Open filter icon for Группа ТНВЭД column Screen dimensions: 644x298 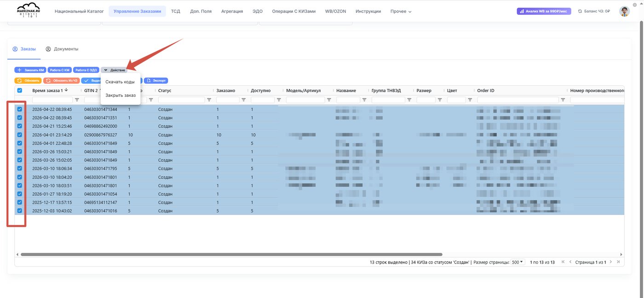(409, 100)
